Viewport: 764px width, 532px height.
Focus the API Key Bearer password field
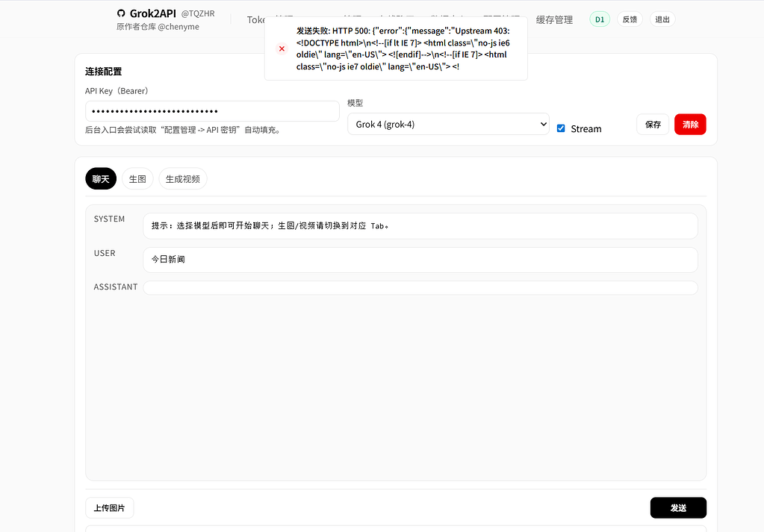pos(212,111)
